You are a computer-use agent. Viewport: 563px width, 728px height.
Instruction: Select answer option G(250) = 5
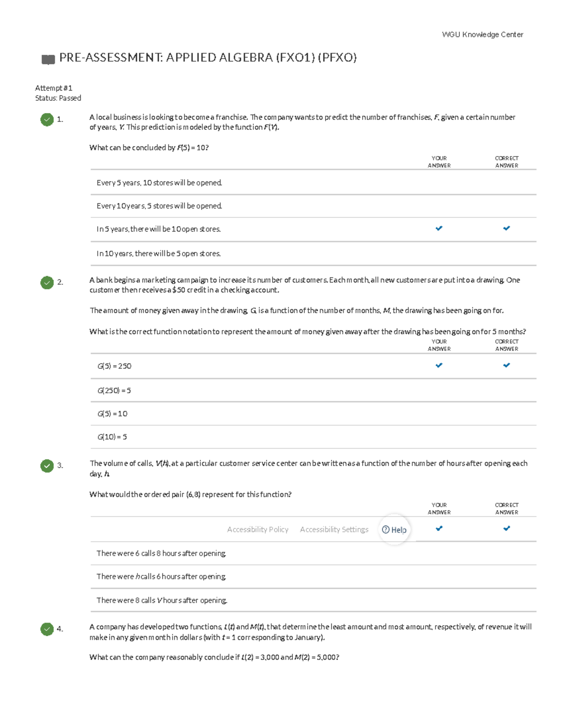coord(114,390)
